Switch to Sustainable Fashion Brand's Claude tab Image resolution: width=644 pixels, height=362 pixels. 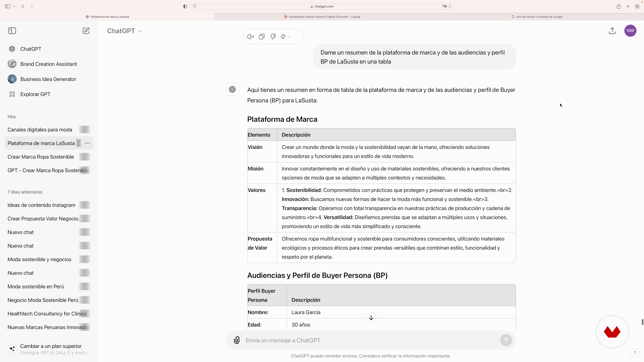coord(322,17)
